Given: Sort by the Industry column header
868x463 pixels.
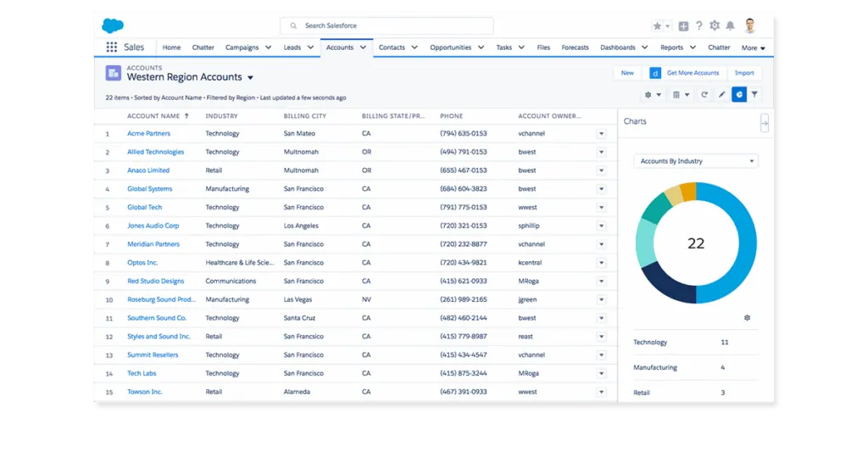Looking at the screenshot, I should click(x=221, y=115).
